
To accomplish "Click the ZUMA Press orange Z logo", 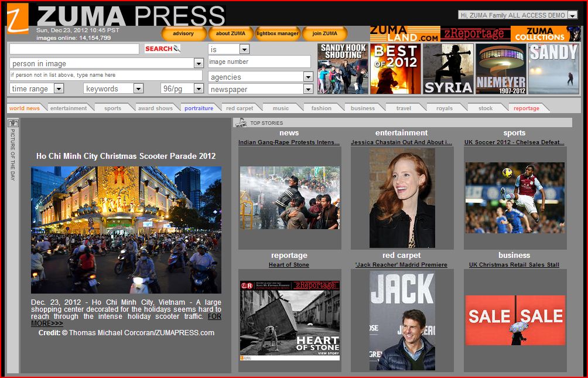I will tap(18, 18).
